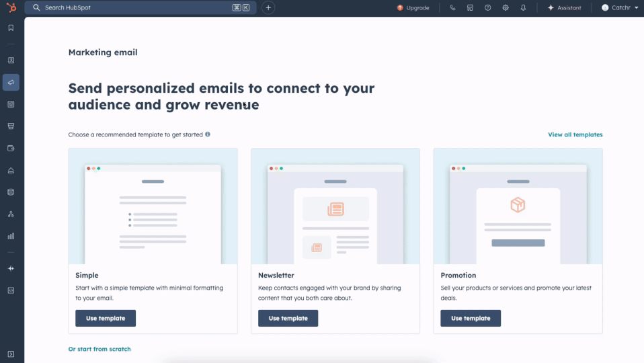The image size is (644, 363).
Task: Open the calling phone icon
Action: pyautogui.click(x=452, y=7)
